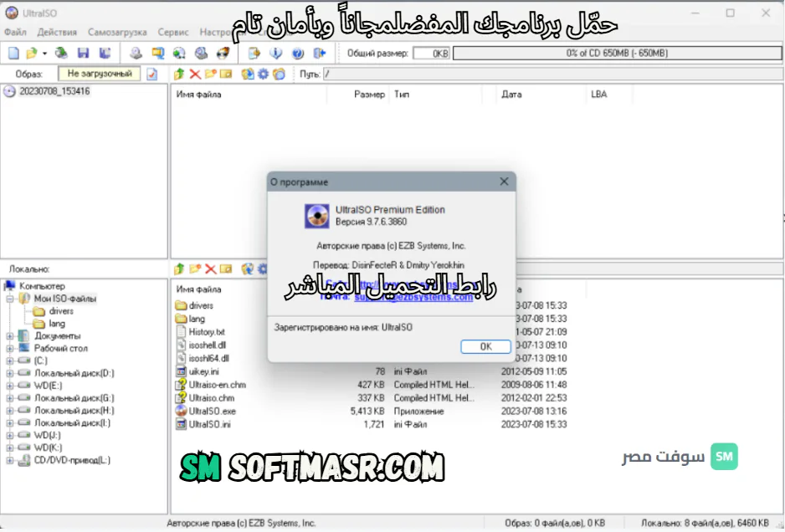Viewport: 785px width, 532px height.
Task: Click the Rename icon in image toolbar
Action: (226, 74)
